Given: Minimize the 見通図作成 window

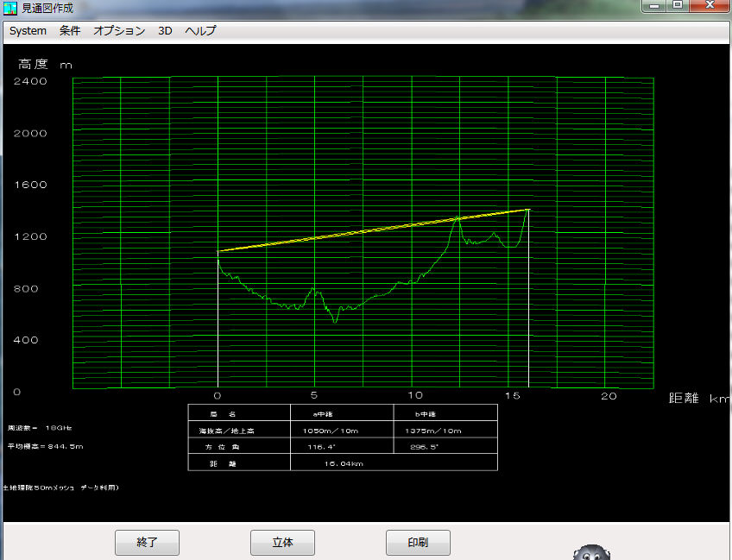Looking at the screenshot, I should tap(656, 5).
